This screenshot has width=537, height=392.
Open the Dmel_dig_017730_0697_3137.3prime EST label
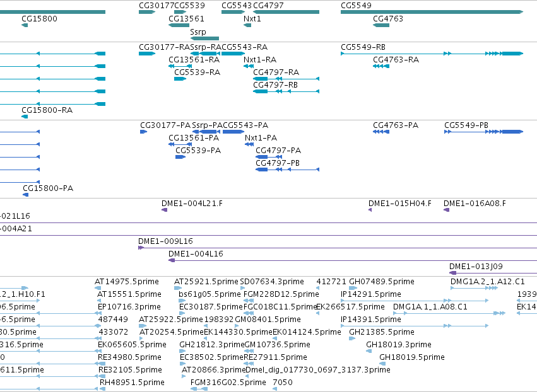tap(318, 370)
